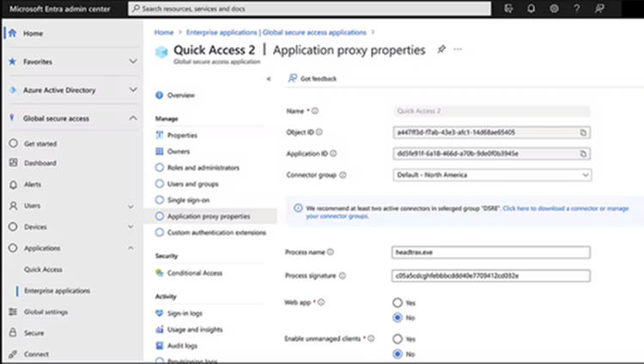Click the Secure lock icon in sidebar
The image size is (644, 364).
coord(13,333)
